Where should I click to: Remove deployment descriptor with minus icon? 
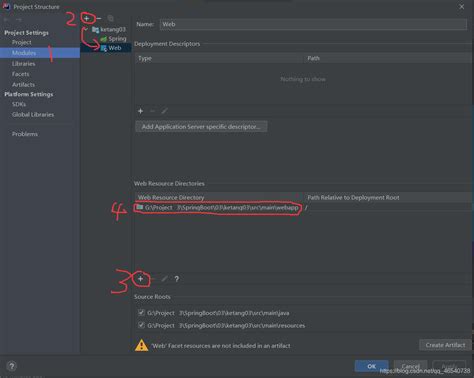152,111
